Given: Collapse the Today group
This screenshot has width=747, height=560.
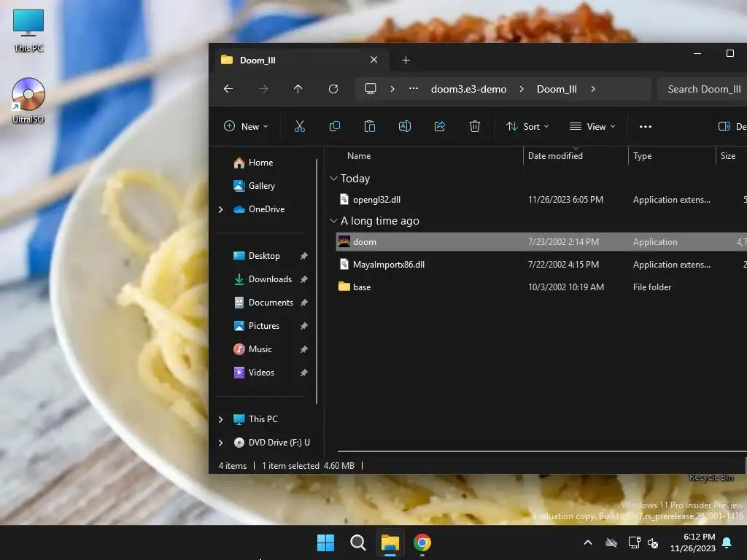Looking at the screenshot, I should 333,179.
